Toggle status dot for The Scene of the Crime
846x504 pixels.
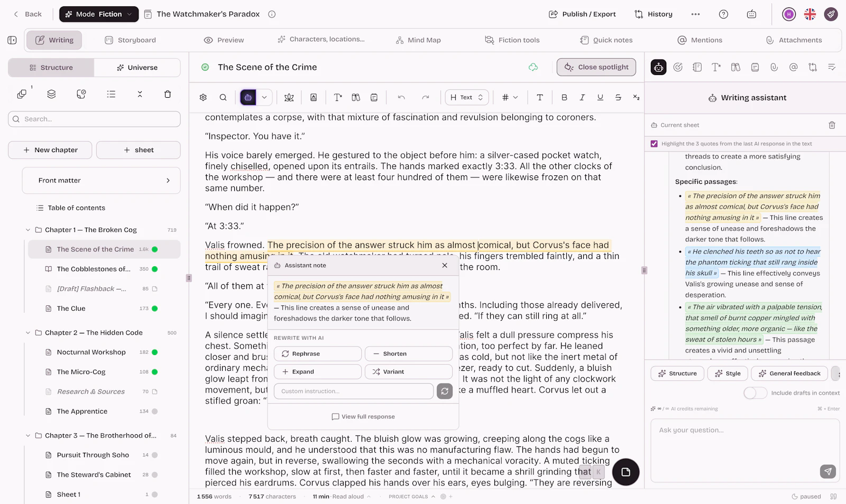pyautogui.click(x=155, y=249)
